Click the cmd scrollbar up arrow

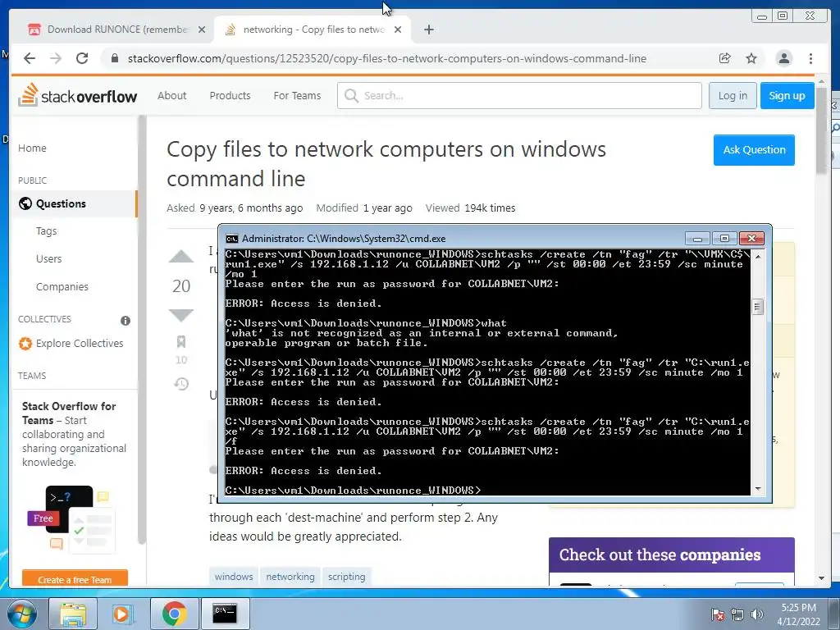coord(757,256)
